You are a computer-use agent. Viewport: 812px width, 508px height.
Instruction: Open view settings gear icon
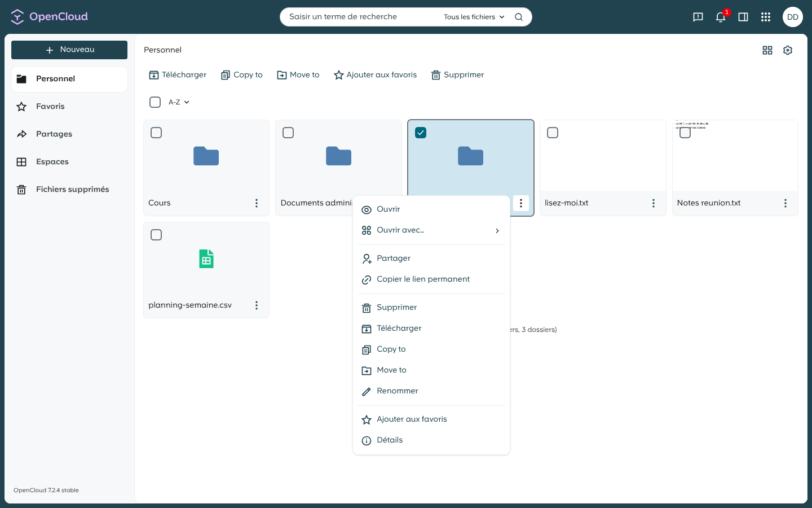click(x=788, y=50)
